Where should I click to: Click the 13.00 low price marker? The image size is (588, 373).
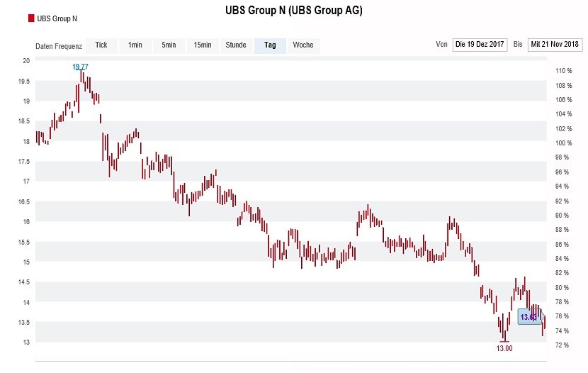pos(504,348)
